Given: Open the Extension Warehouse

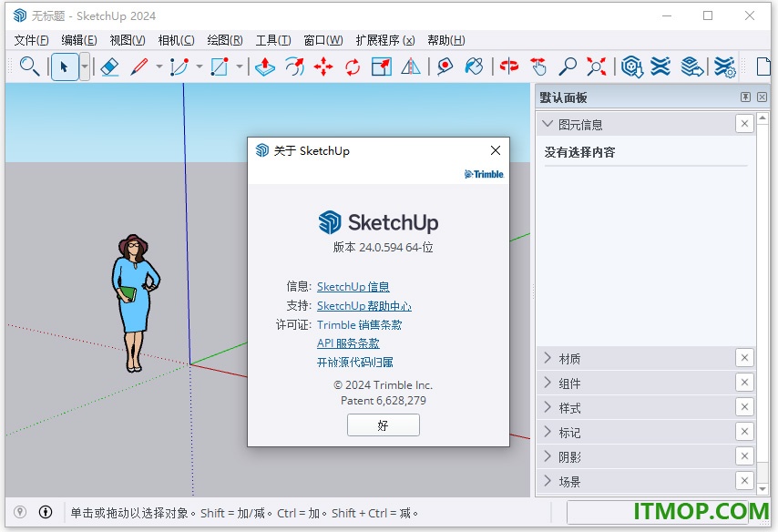Looking at the screenshot, I should (660, 66).
